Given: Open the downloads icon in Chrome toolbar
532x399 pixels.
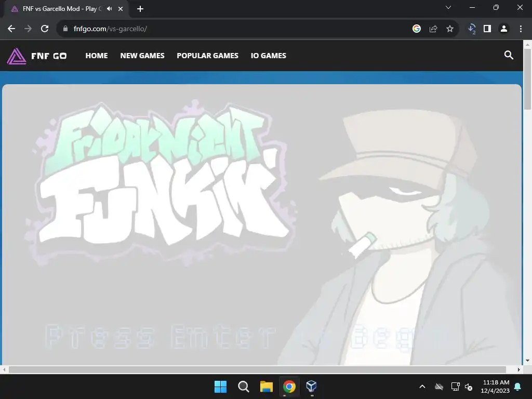Looking at the screenshot, I should click(472, 29).
